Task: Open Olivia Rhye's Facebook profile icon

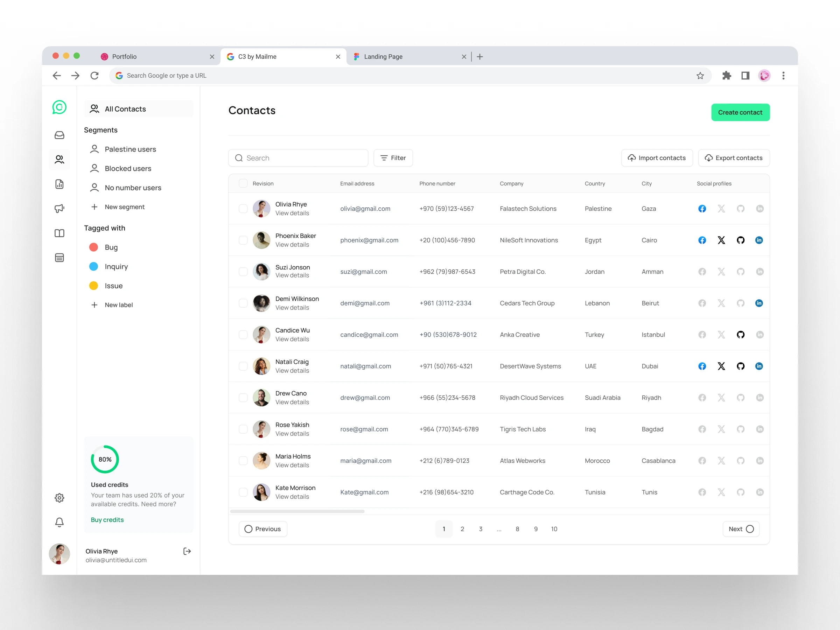Action: 702,209
